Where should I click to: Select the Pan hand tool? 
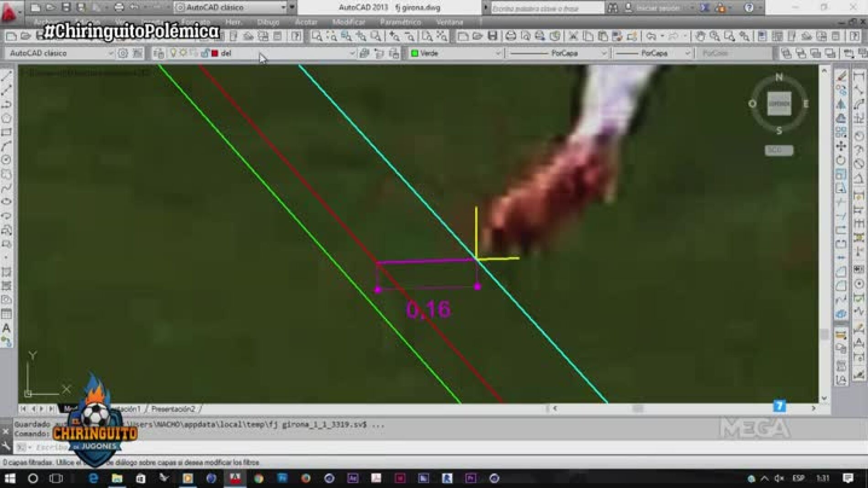pos(700,36)
